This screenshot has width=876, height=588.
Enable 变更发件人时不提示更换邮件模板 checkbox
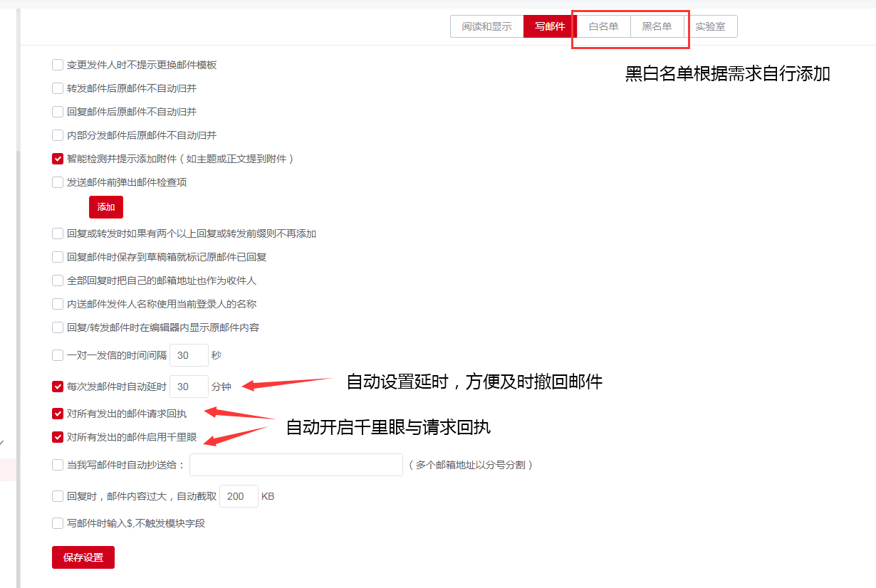click(58, 65)
